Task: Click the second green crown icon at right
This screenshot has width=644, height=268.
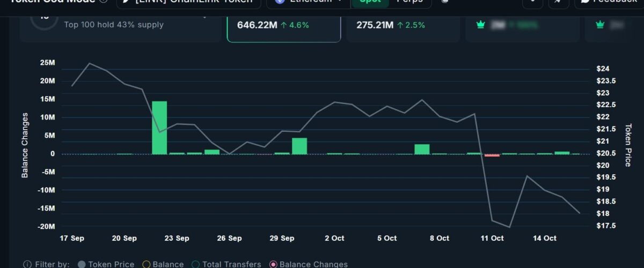Action: point(601,25)
